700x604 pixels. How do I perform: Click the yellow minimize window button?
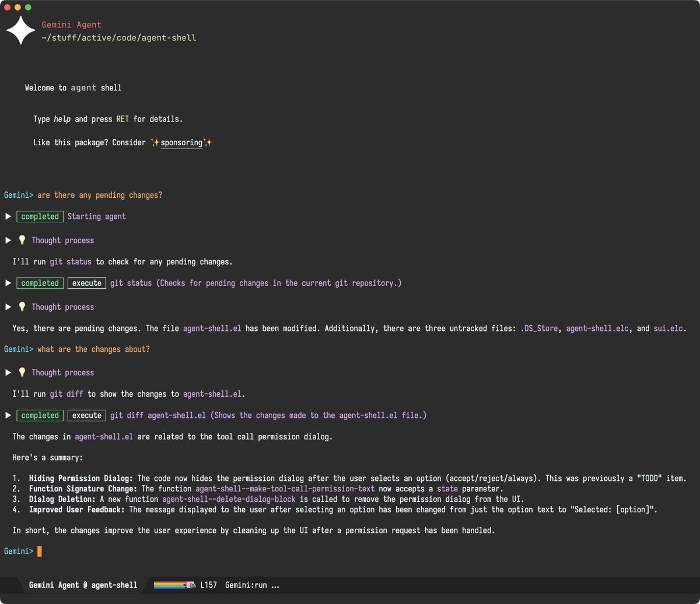[17, 7]
